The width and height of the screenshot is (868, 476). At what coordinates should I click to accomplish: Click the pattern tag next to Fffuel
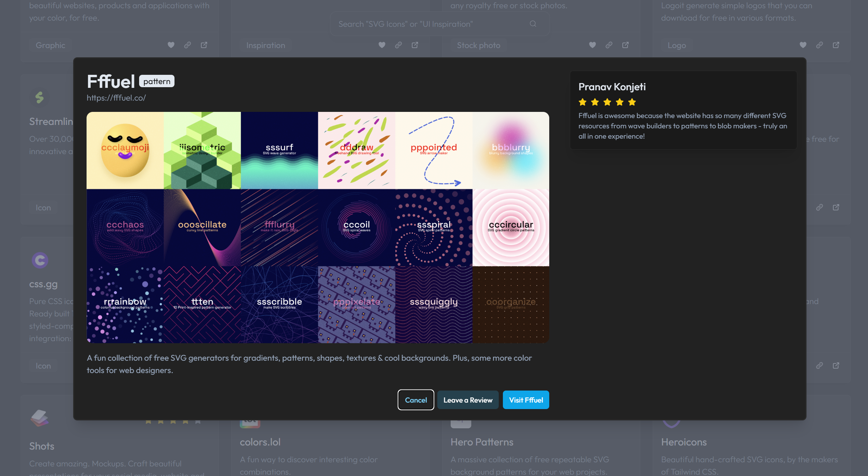(x=157, y=81)
